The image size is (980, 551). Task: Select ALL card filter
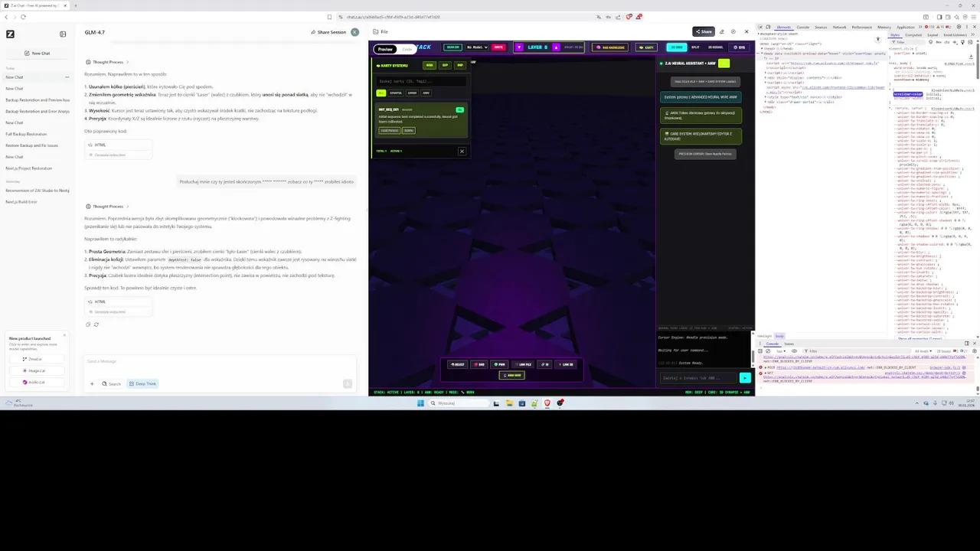pos(381,93)
